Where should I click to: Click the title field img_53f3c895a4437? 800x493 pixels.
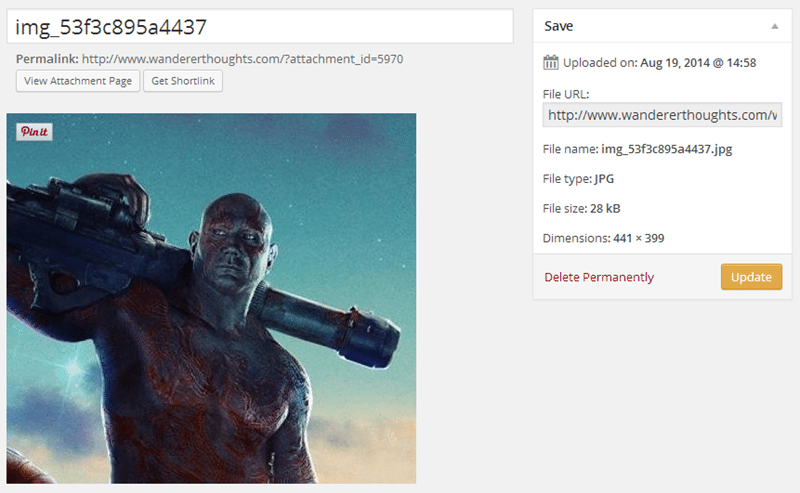point(260,27)
